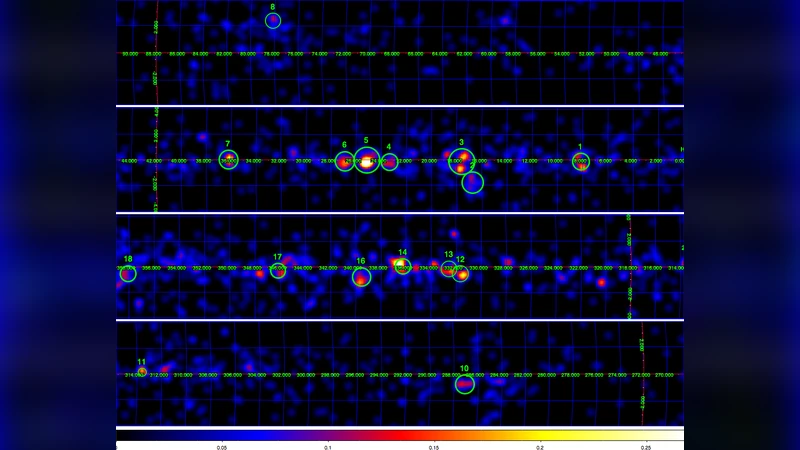Click the circle for source 2 below source 3
Viewport: 800px width, 450px height.
click(x=472, y=183)
